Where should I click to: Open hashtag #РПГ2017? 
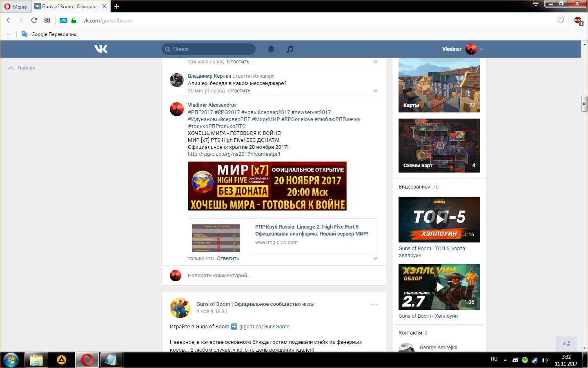point(200,112)
